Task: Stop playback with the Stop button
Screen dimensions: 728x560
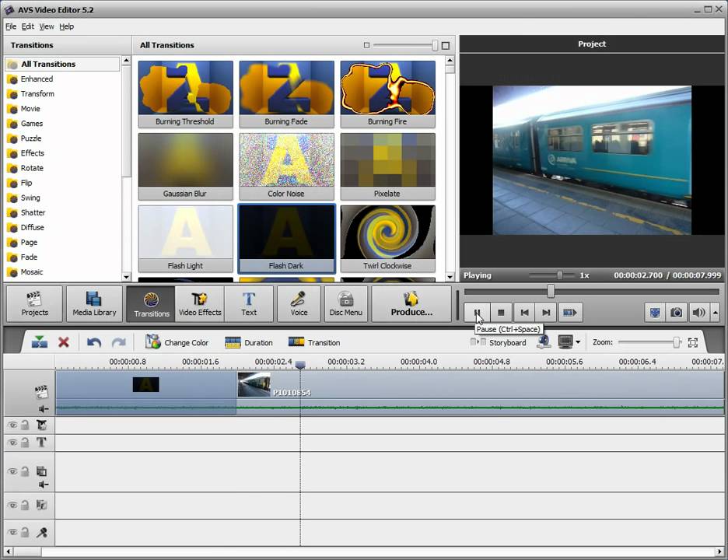Action: tap(501, 313)
